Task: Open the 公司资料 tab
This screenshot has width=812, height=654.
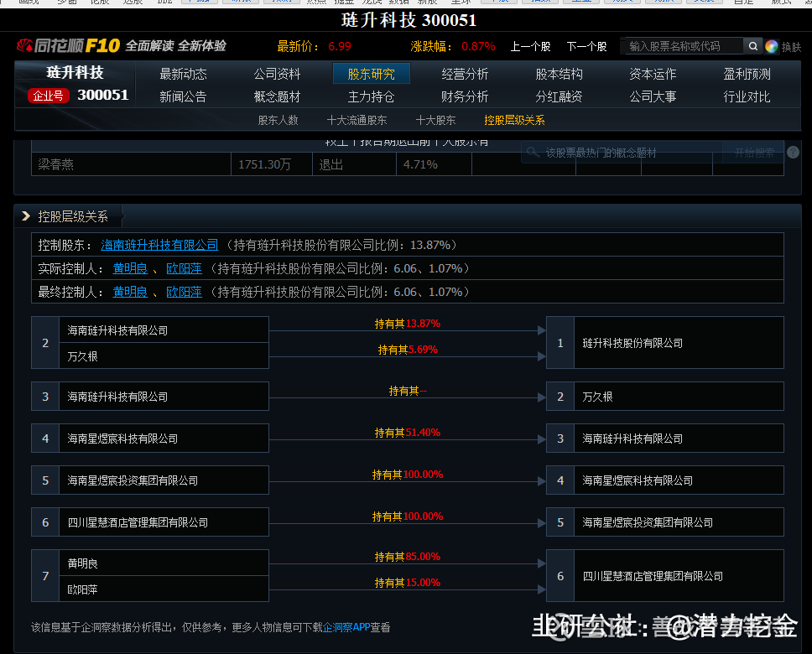Action: coord(277,74)
